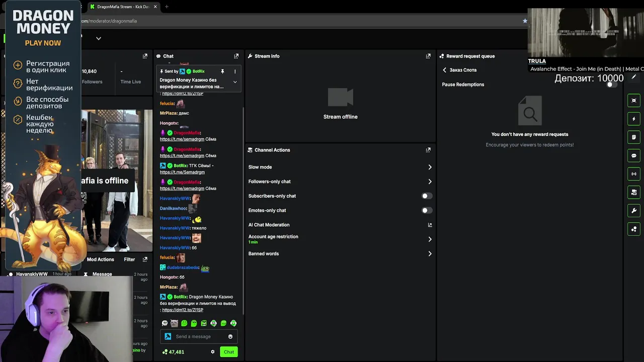Toggle Subscribers-only chat
Viewport: 644px width, 362px height.
coord(426,196)
